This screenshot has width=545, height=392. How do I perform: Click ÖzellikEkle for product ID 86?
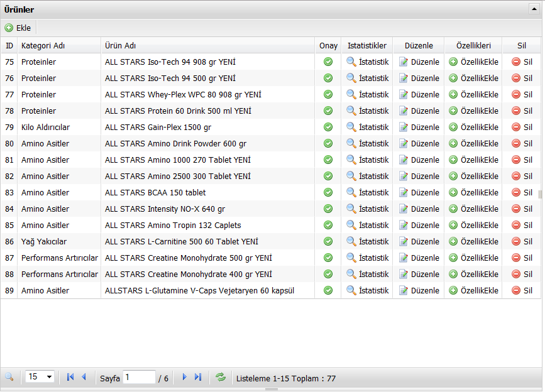(x=473, y=241)
